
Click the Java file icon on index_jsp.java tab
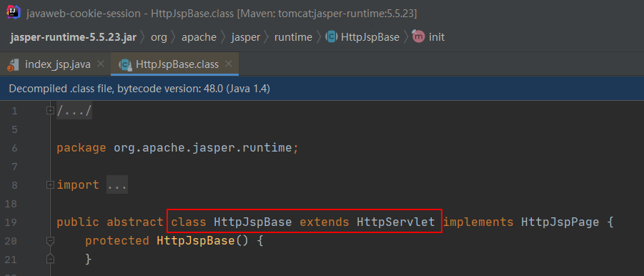[x=14, y=64]
